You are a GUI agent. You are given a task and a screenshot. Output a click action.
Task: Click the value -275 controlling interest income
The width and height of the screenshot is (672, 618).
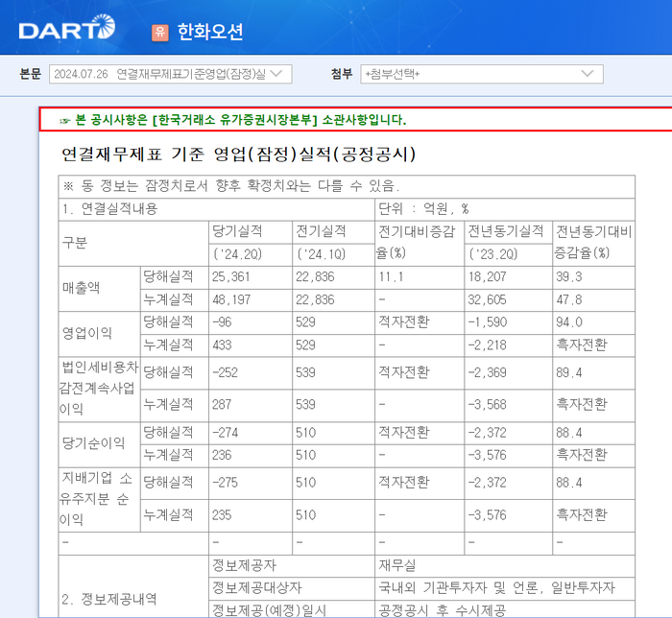[225, 483]
